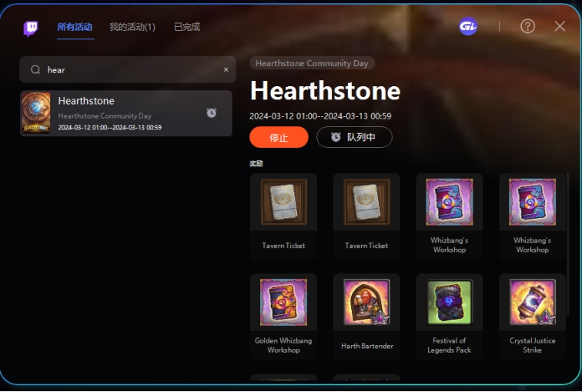
Task: Select the first Whizbang's Workshop pack
Action: [449, 216]
